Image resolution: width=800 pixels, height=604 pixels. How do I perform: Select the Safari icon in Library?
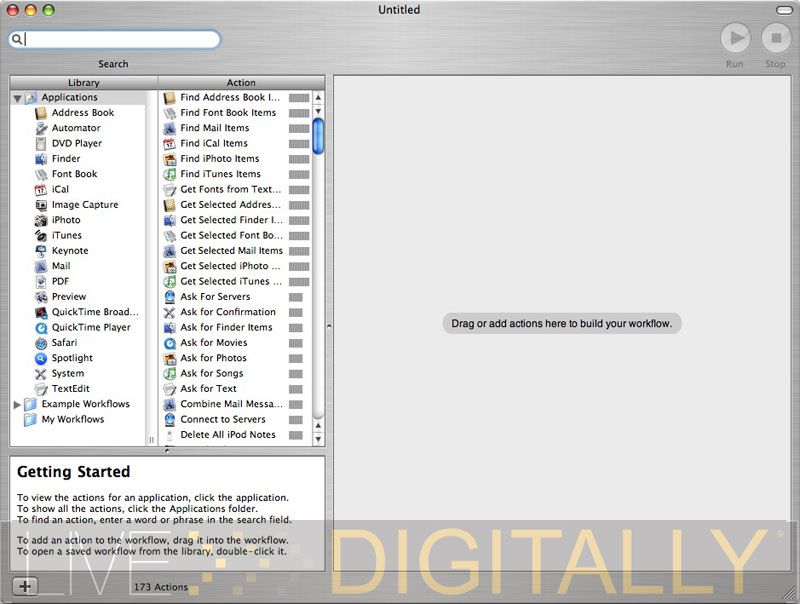point(41,343)
